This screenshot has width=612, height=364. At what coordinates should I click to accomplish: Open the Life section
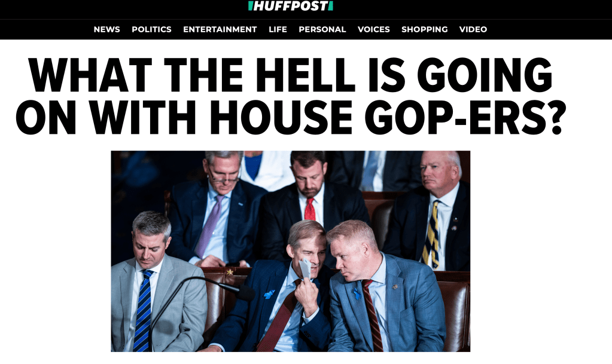point(278,29)
